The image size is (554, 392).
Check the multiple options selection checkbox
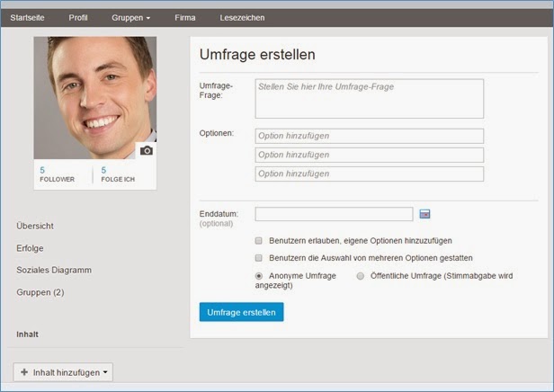click(259, 258)
